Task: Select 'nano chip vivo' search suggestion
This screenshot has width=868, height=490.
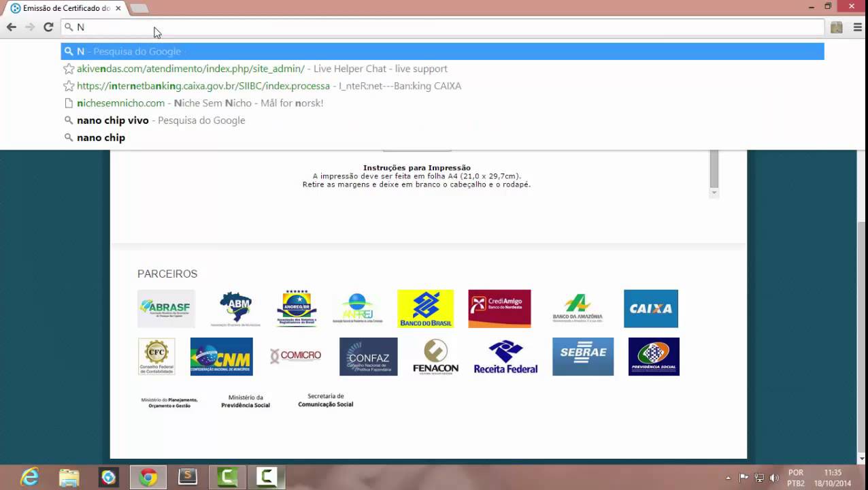Action: pyautogui.click(x=442, y=120)
